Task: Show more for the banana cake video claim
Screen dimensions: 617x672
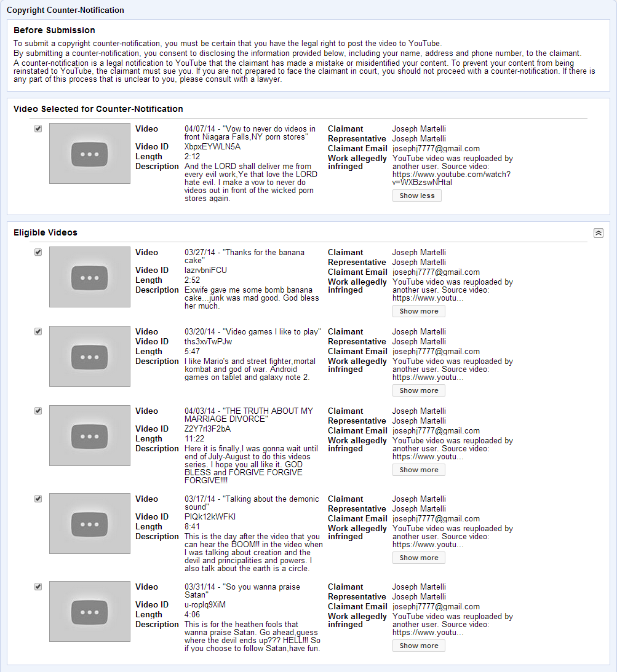Action: (x=418, y=311)
